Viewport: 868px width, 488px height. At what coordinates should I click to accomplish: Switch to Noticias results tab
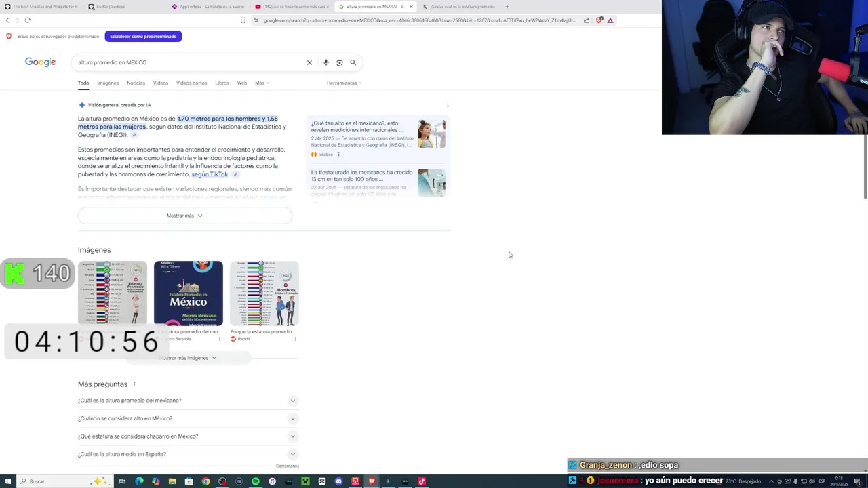coord(136,83)
